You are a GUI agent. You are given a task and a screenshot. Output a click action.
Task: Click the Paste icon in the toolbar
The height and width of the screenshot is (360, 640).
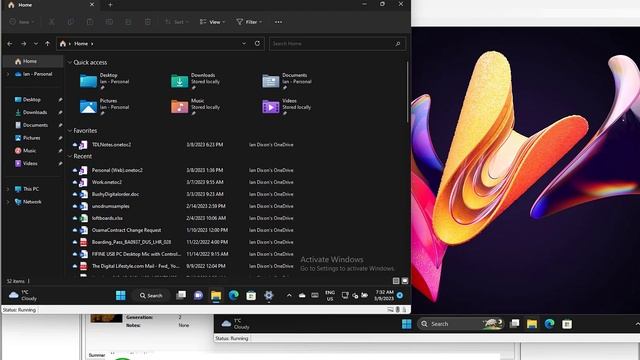tap(90, 22)
